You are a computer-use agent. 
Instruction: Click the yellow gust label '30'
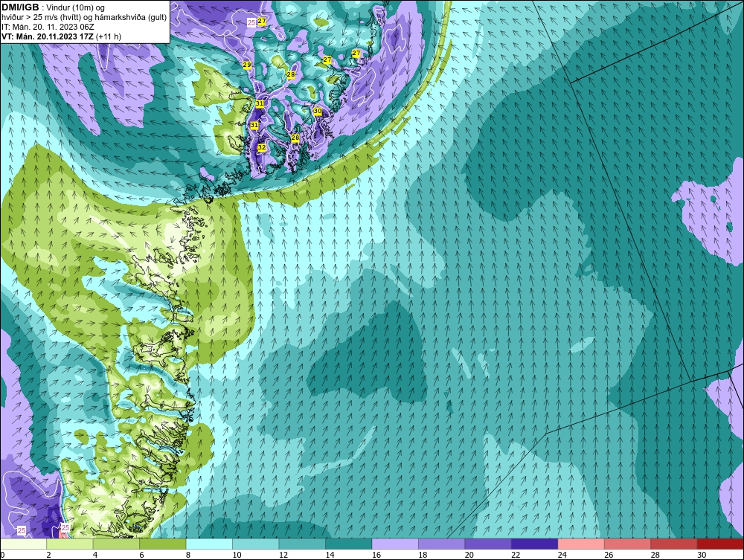[x=318, y=111]
